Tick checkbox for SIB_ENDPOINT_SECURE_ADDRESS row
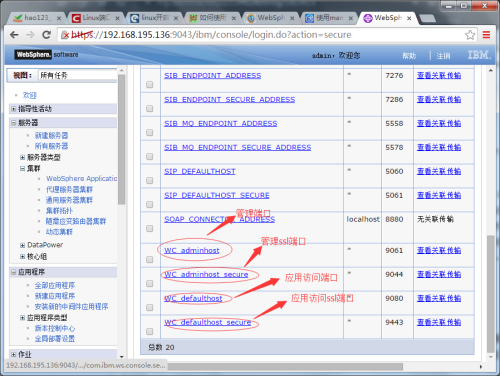 coord(150,109)
